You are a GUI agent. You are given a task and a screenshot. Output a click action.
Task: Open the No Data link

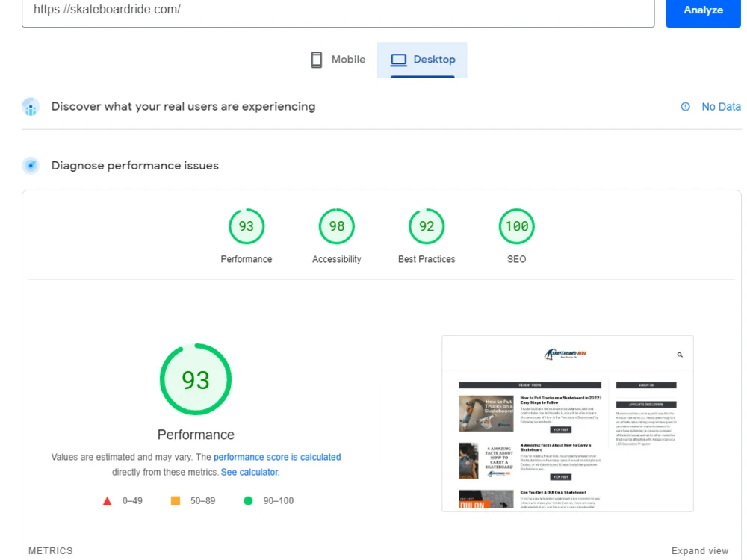point(721,107)
